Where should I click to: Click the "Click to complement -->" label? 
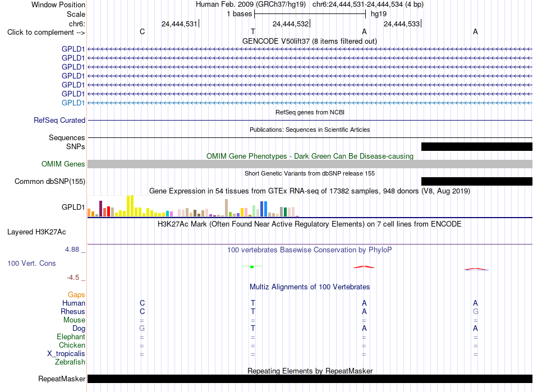coord(46,33)
